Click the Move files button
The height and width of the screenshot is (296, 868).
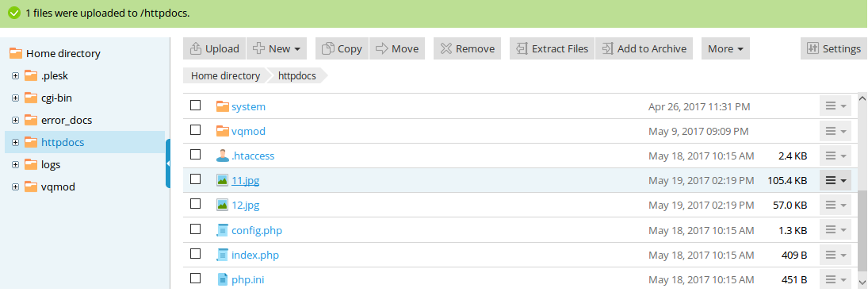397,48
